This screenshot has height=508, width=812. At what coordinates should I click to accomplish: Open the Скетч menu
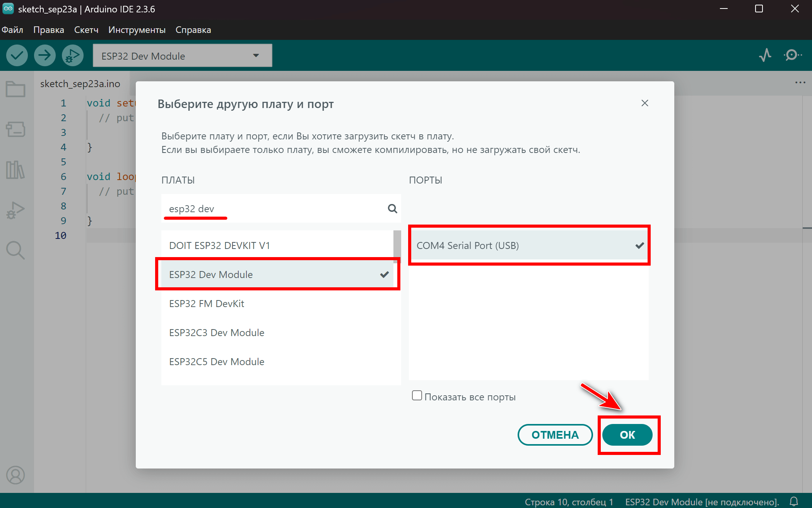point(86,30)
